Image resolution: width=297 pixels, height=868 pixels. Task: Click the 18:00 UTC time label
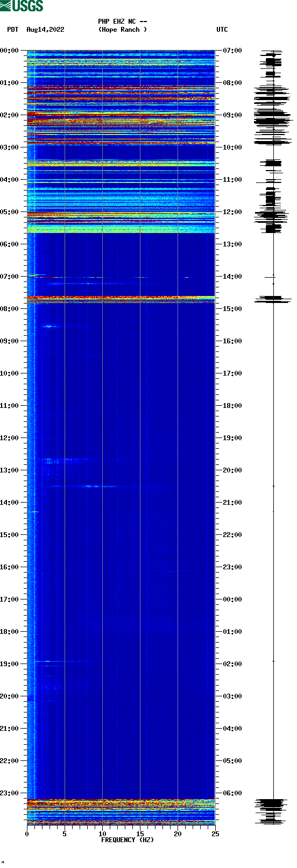click(232, 406)
